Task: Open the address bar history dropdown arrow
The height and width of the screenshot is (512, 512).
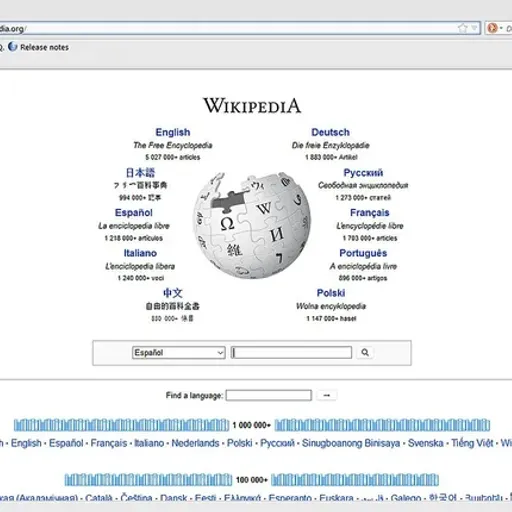Action: (474, 28)
